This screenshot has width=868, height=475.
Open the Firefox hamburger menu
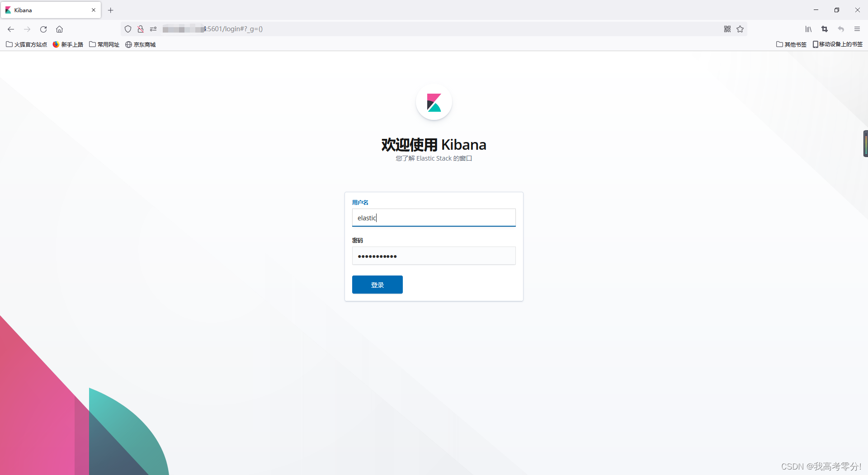pyautogui.click(x=857, y=29)
